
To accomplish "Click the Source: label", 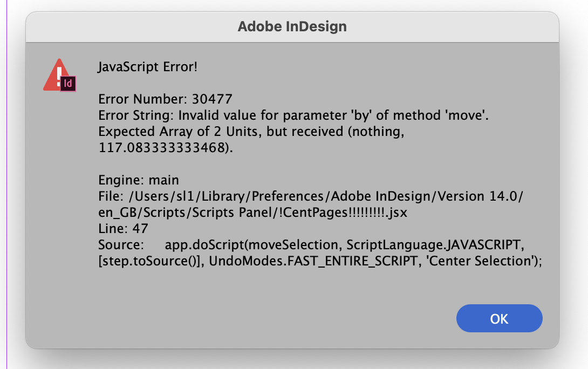I will coord(121,244).
